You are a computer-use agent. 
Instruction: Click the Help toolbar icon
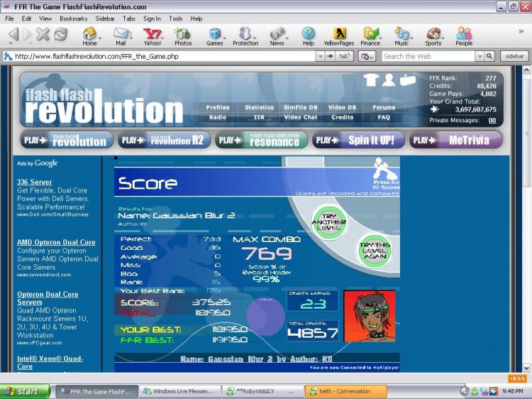tap(308, 36)
